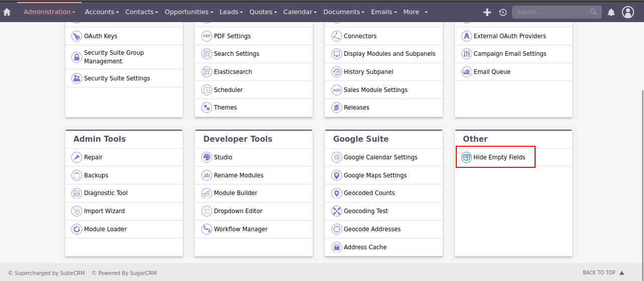Click the notifications bell icon

click(x=611, y=12)
